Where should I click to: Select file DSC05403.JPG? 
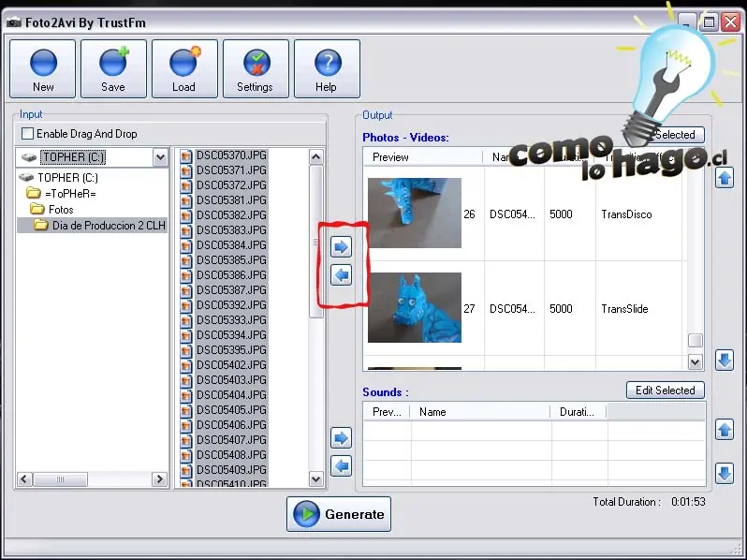coord(231,380)
